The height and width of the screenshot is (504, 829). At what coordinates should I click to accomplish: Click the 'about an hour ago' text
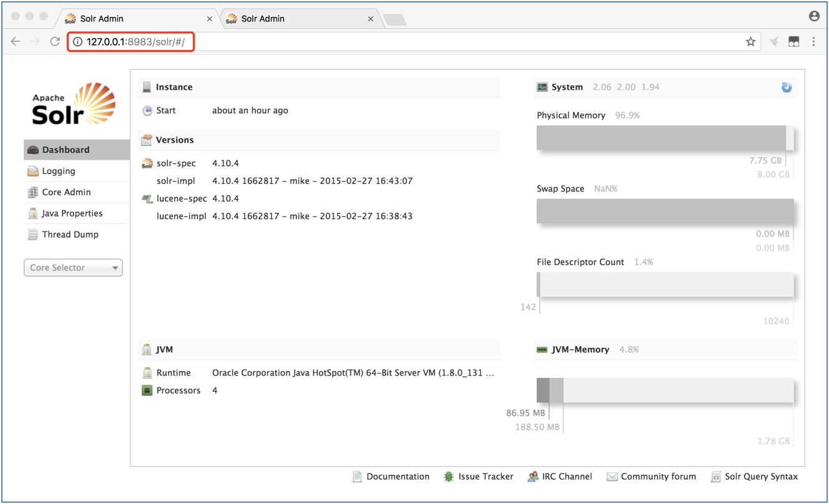250,110
